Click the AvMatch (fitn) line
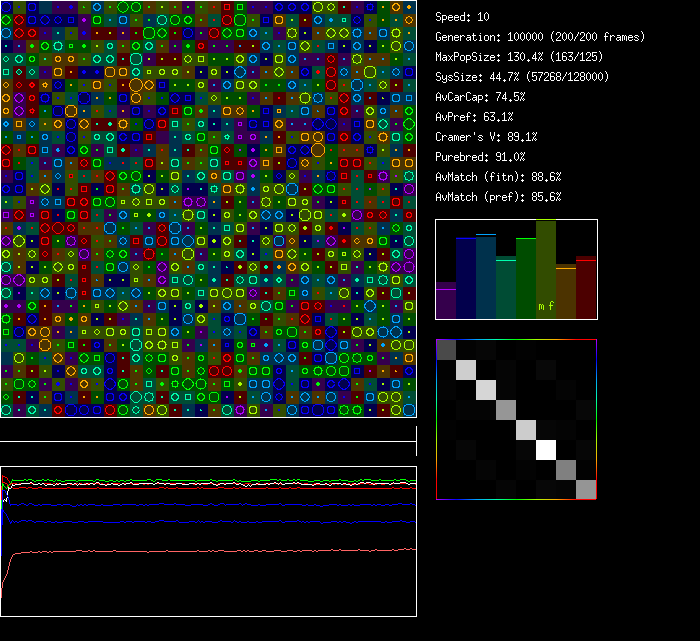 pyautogui.click(x=498, y=177)
